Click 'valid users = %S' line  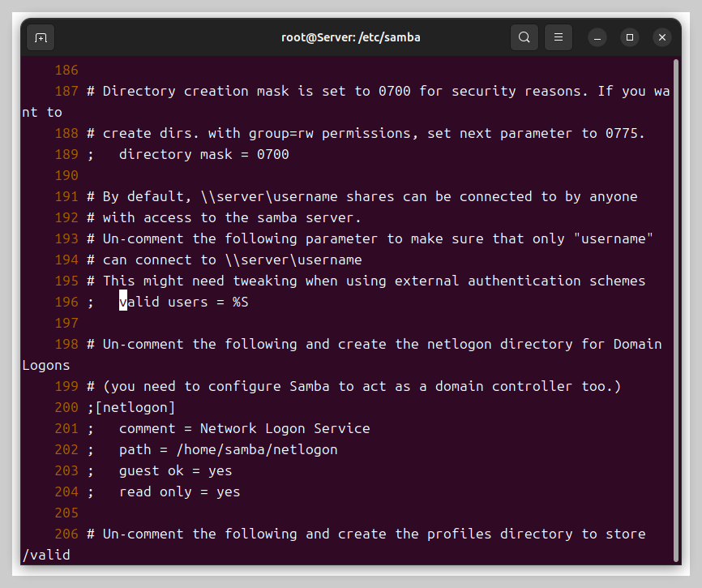point(183,303)
